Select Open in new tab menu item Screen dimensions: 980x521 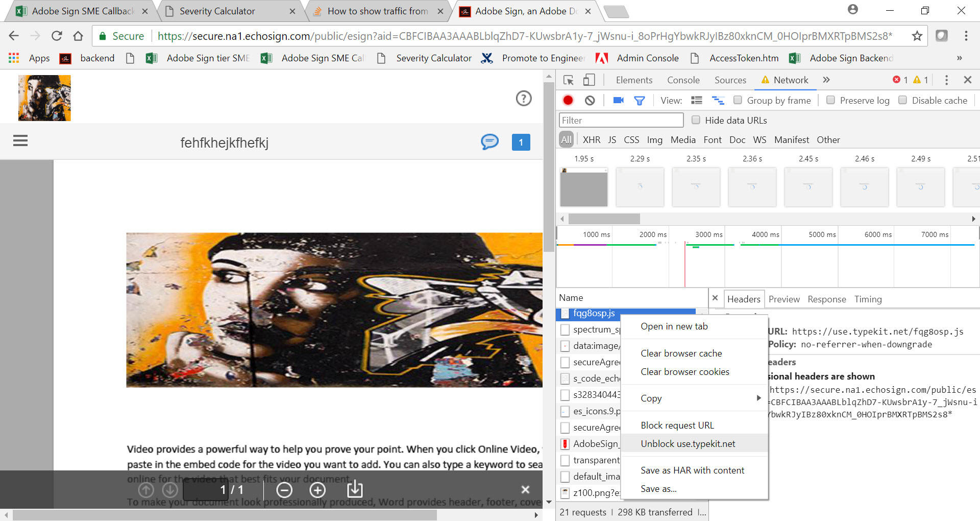click(x=694, y=326)
